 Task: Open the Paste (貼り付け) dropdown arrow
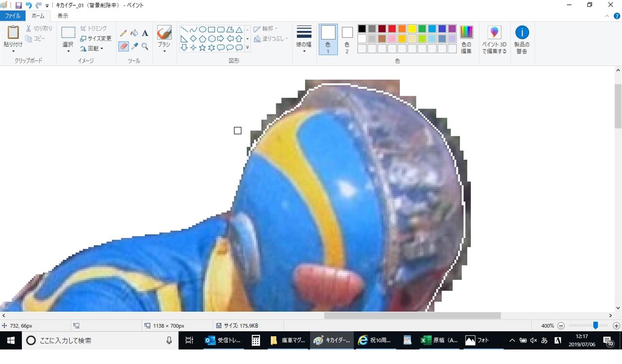[13, 51]
